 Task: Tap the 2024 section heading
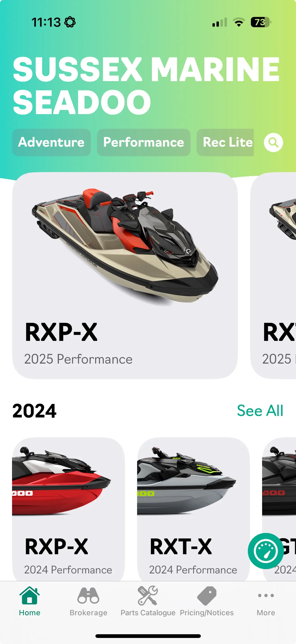coord(35,411)
